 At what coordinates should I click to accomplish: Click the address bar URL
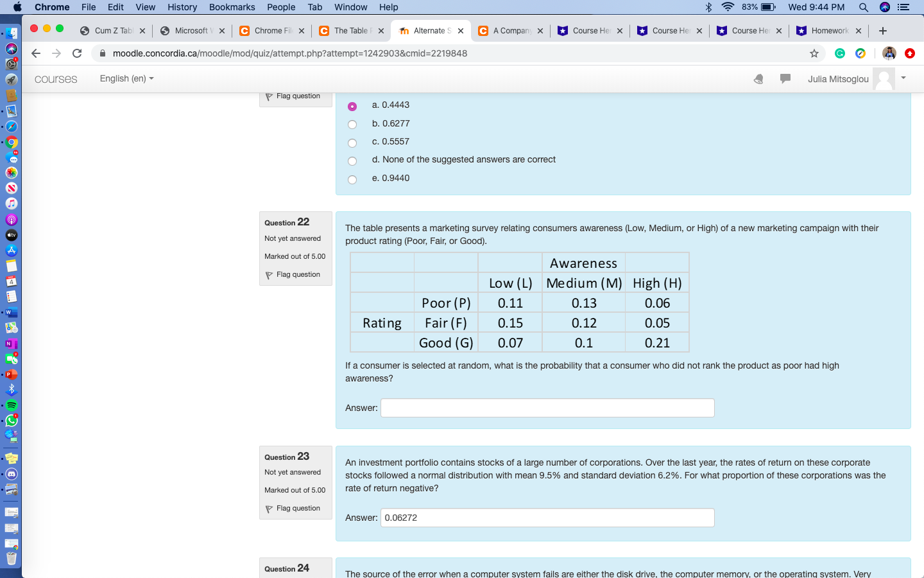tap(290, 53)
